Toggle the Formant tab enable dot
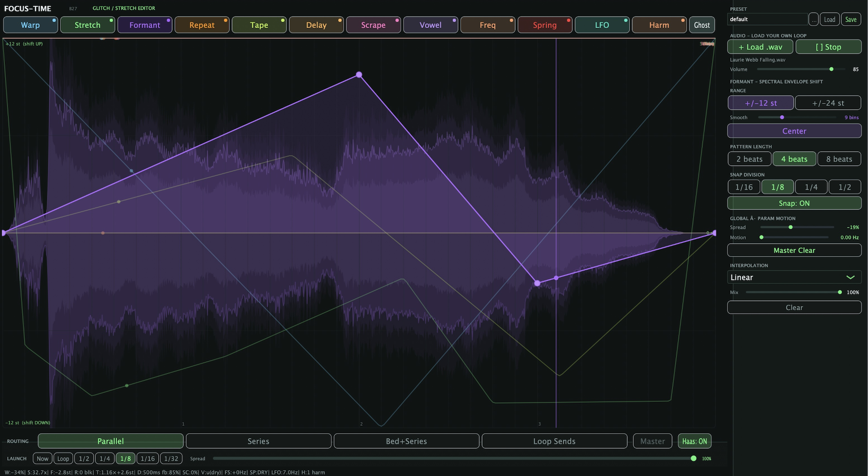The width and height of the screenshot is (868, 476). pos(169,20)
